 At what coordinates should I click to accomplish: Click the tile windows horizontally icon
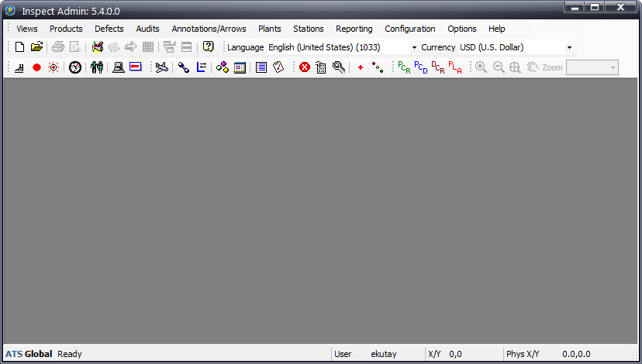click(186, 47)
